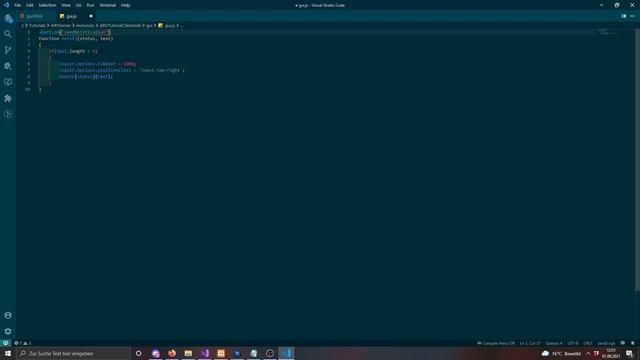Open the Run menu
640x360 pixels.
tap(90, 5)
